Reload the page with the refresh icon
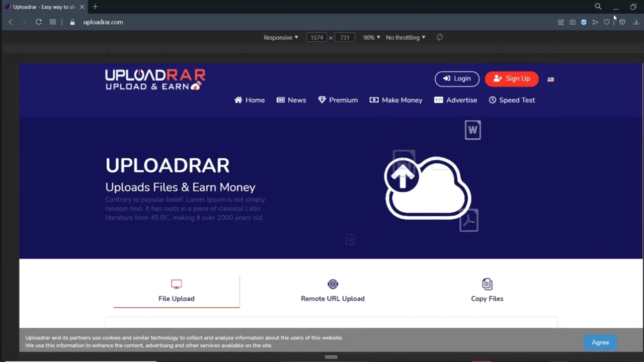Screen dimensions: 644x362 pos(38,22)
